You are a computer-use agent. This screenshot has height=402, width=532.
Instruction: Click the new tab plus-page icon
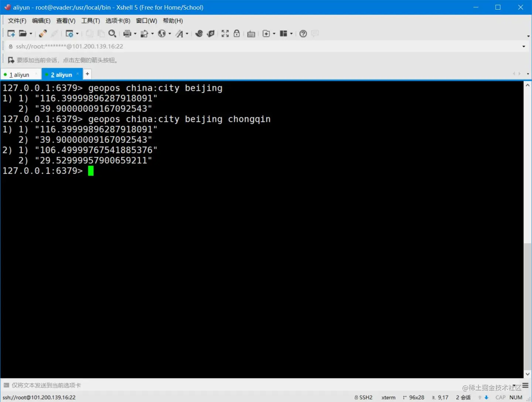click(x=266, y=34)
